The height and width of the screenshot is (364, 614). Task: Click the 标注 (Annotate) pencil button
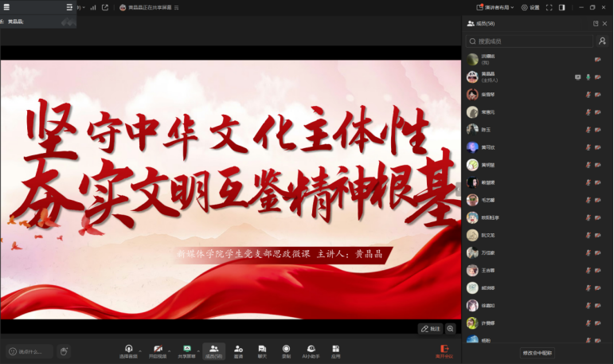[x=430, y=328]
